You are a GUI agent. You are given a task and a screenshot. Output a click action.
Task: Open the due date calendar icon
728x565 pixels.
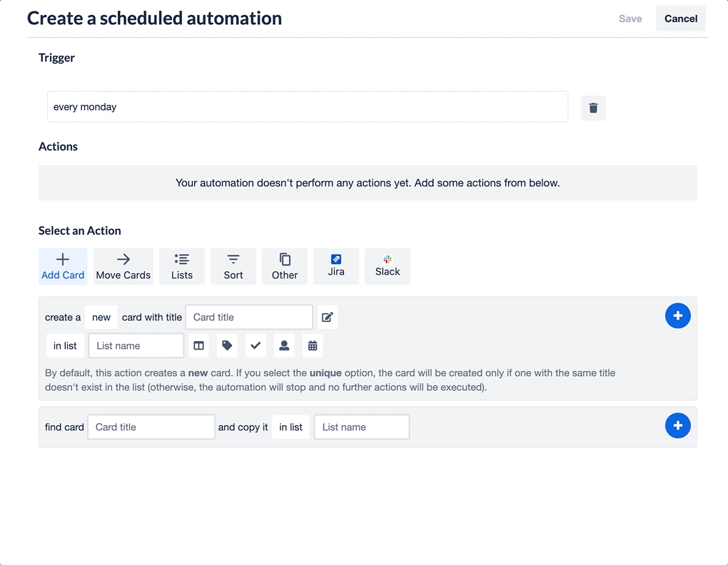pyautogui.click(x=313, y=345)
